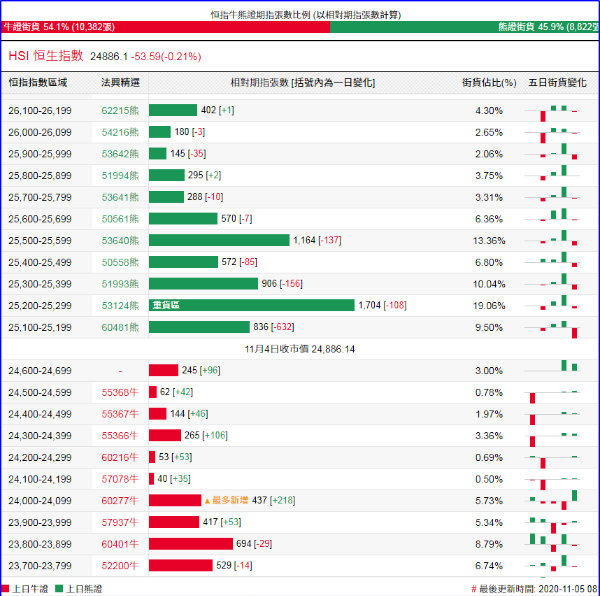The image size is (600, 596).
Task: Open warrant link 54216熊
Action: pos(120,132)
